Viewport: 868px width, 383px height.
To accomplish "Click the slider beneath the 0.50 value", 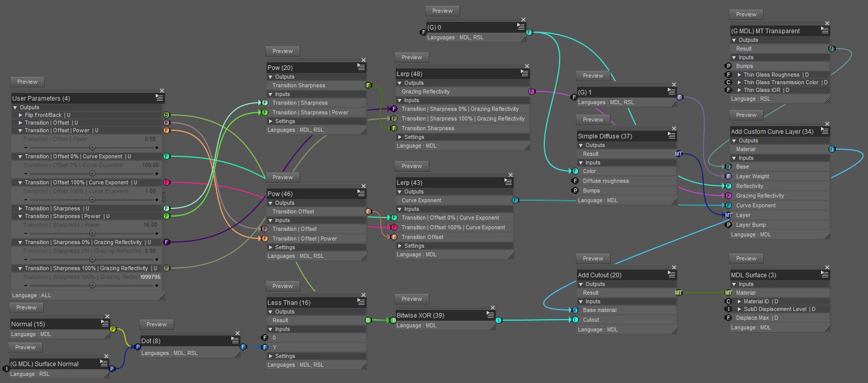I will [x=91, y=148].
